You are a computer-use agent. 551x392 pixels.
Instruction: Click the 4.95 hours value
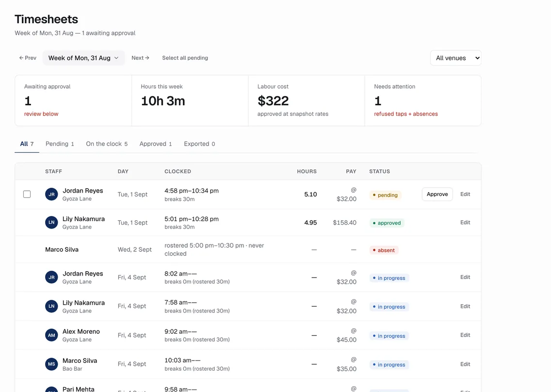tap(310, 223)
